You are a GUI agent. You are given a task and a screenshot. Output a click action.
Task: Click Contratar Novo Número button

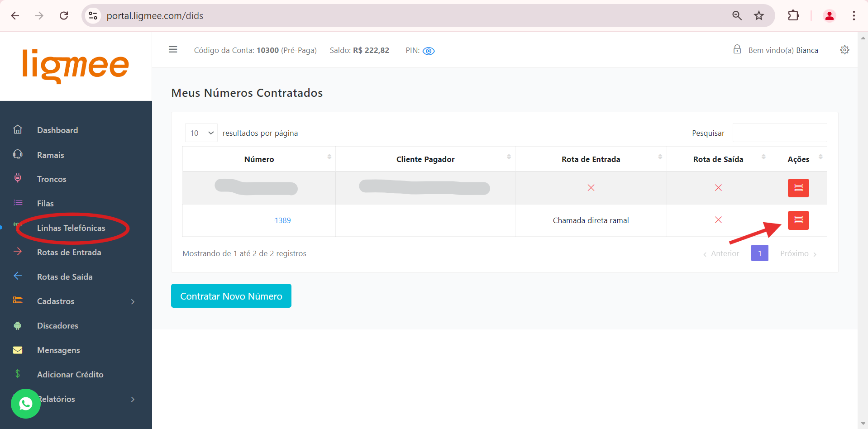231,296
